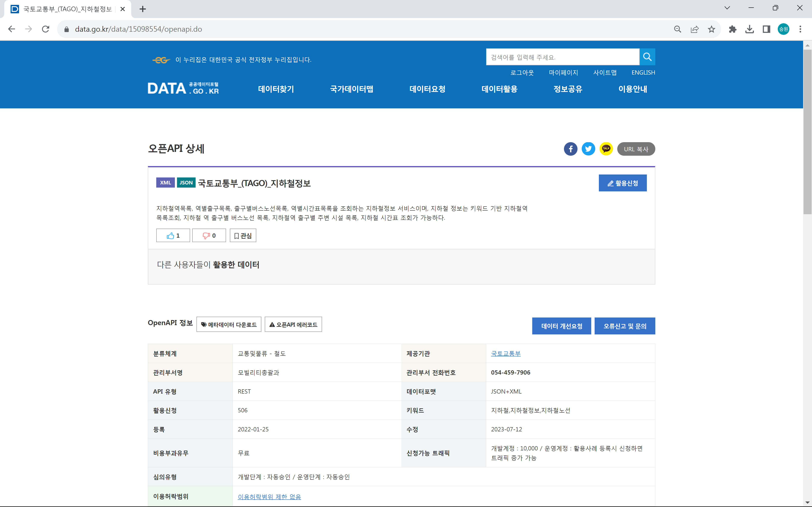The width and height of the screenshot is (812, 507).
Task: Share via the KakaoTalk icon
Action: click(606, 149)
